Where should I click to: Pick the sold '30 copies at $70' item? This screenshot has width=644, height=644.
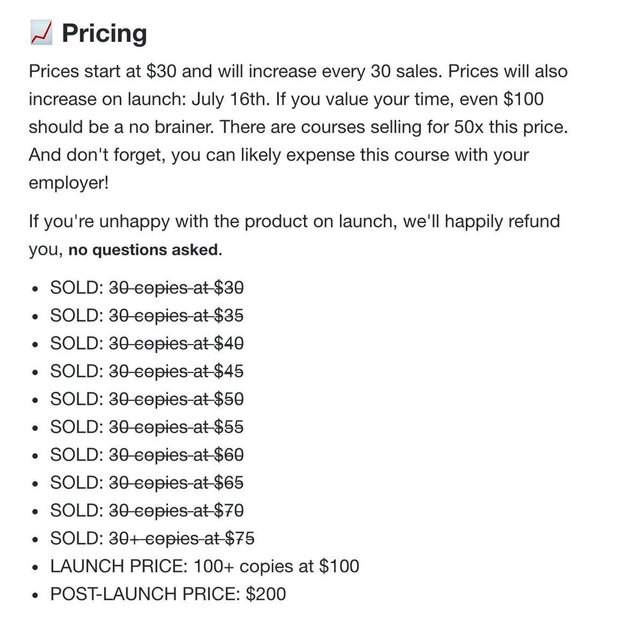point(176,511)
